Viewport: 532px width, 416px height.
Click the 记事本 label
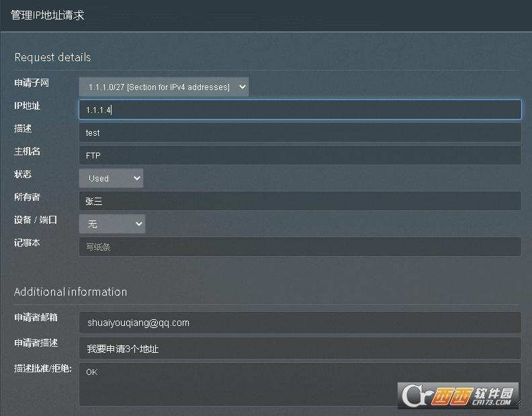[27, 243]
